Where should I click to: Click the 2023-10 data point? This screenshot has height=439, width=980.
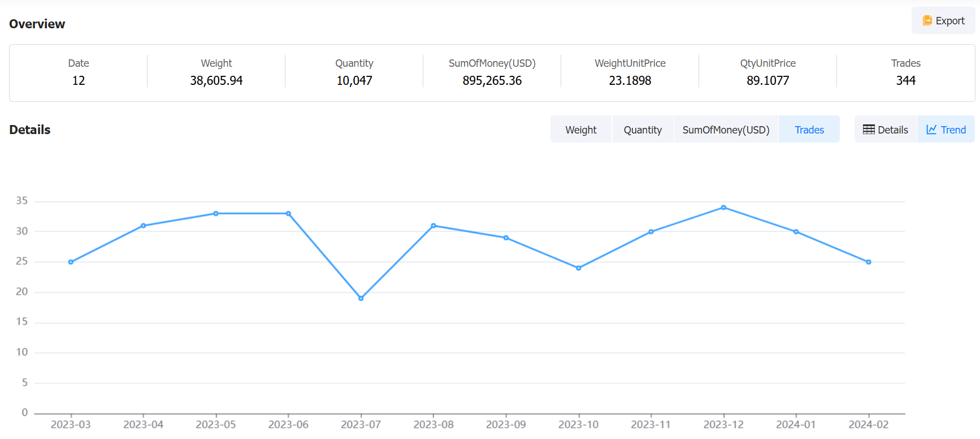pyautogui.click(x=579, y=268)
